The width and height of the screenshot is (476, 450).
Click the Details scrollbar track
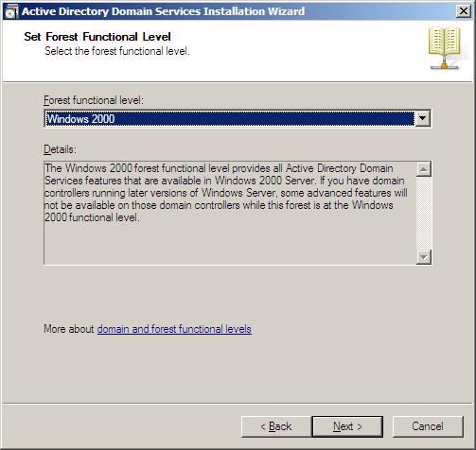click(424, 213)
